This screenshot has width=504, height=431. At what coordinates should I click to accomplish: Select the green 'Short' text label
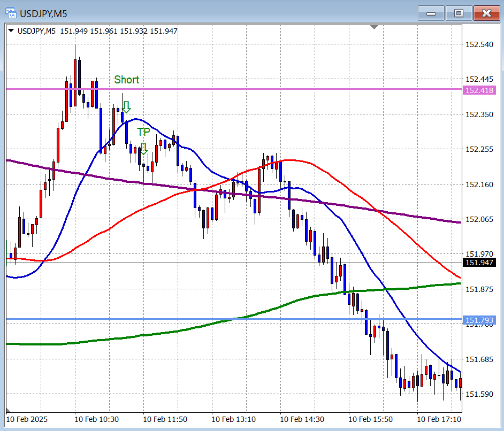pyautogui.click(x=126, y=80)
